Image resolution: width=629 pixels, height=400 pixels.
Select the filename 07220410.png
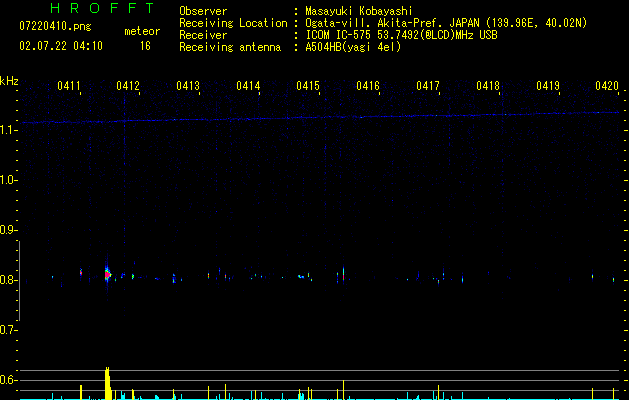click(55, 27)
